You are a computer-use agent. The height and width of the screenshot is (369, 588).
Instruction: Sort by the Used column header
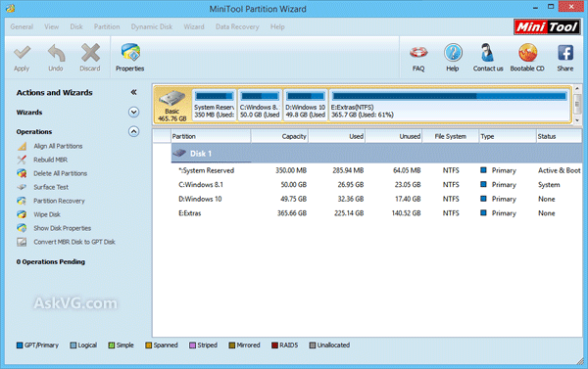336,136
